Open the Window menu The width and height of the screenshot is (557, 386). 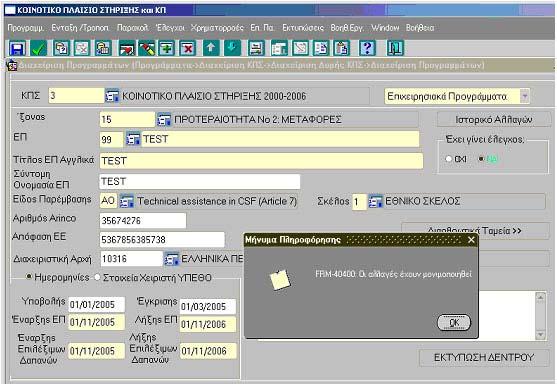(385, 28)
